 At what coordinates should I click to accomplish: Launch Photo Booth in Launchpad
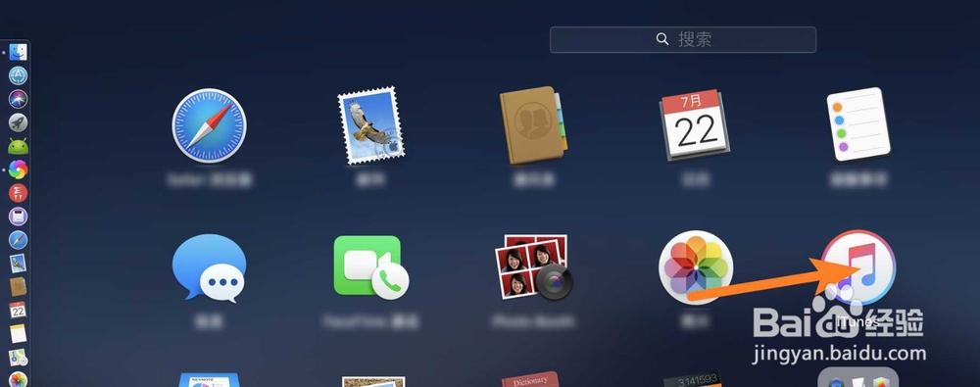533,266
